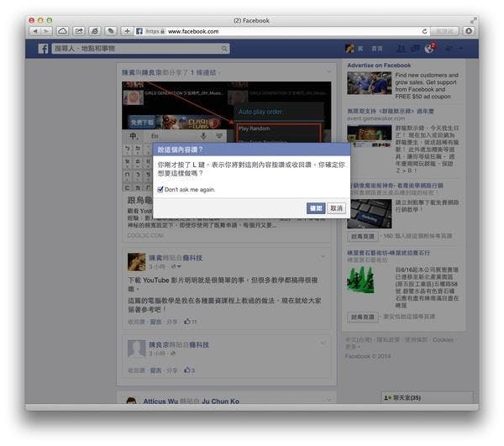Open the chat bar showing (35)
The width and height of the screenshot is (504, 446).
[427, 397]
